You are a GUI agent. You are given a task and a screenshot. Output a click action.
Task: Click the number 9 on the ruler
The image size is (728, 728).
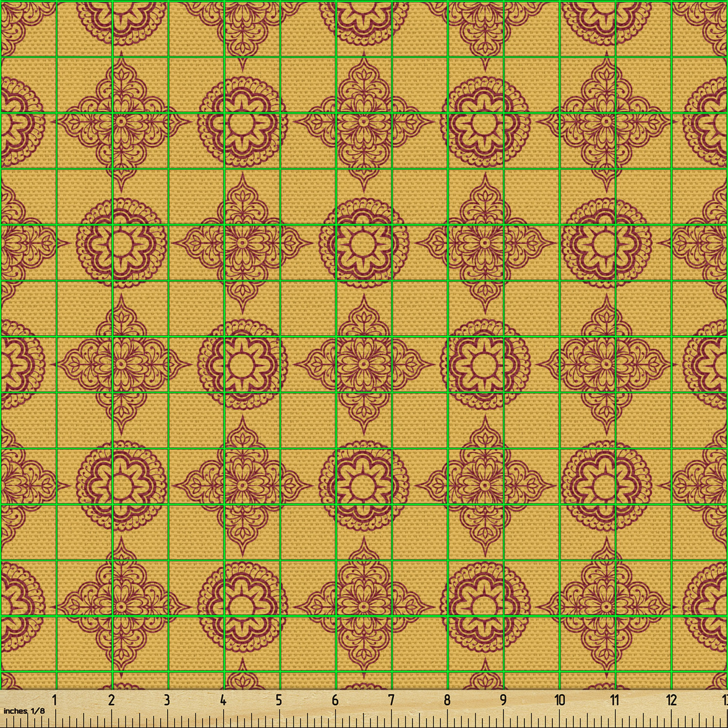pos(503,700)
